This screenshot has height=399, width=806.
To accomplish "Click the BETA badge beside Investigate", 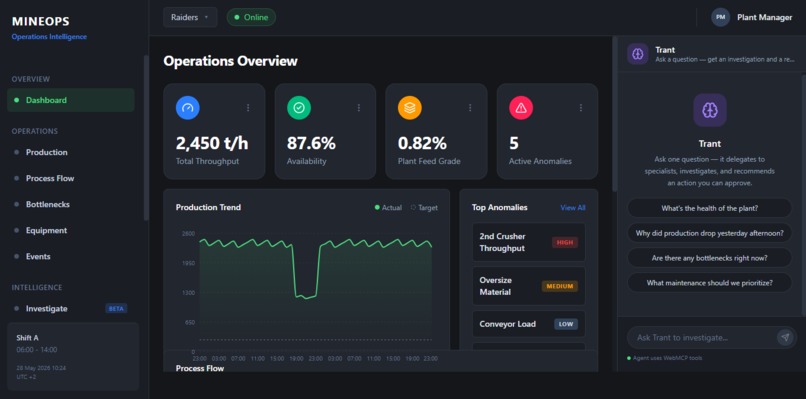I will tap(116, 309).
